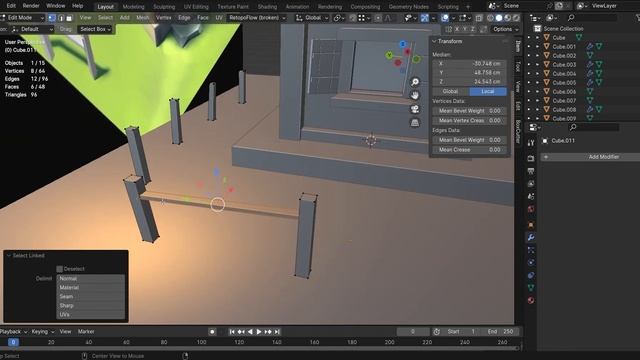Viewport: 640px width, 360px height.
Task: Select wireframe viewport shading icon
Action: click(x=490, y=18)
